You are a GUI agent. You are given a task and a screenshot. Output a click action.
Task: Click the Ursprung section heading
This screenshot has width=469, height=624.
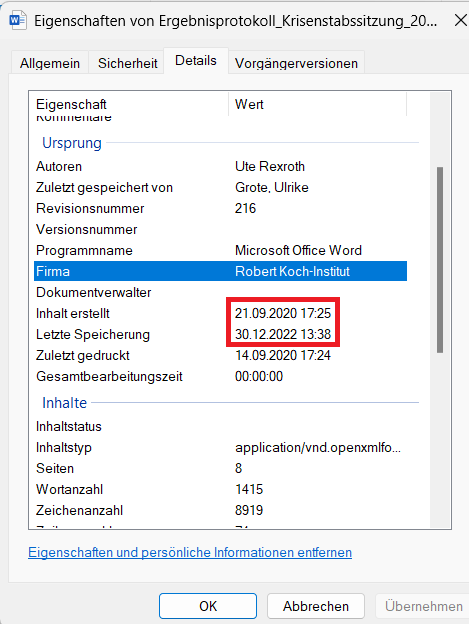(x=72, y=143)
